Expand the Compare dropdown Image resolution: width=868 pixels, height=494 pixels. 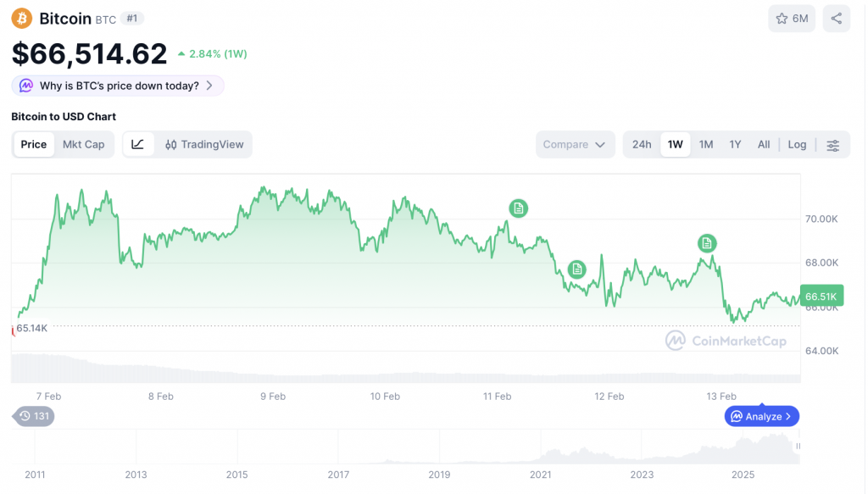(575, 144)
